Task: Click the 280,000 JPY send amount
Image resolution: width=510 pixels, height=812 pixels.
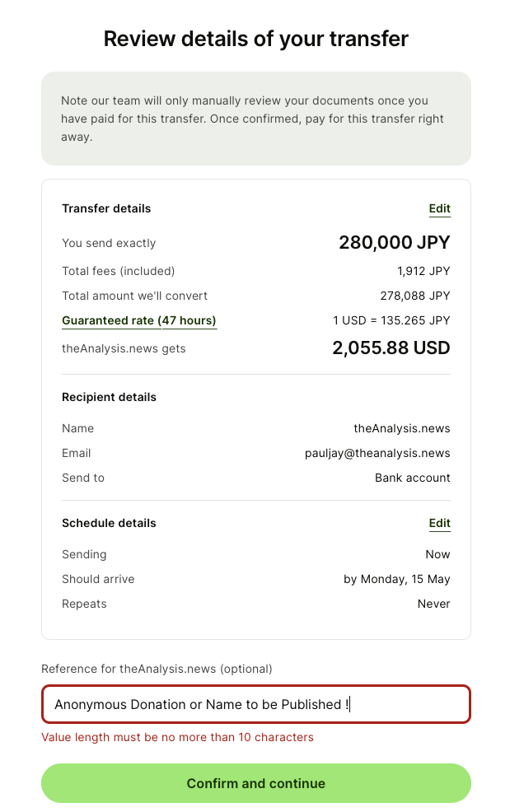Action: click(394, 243)
